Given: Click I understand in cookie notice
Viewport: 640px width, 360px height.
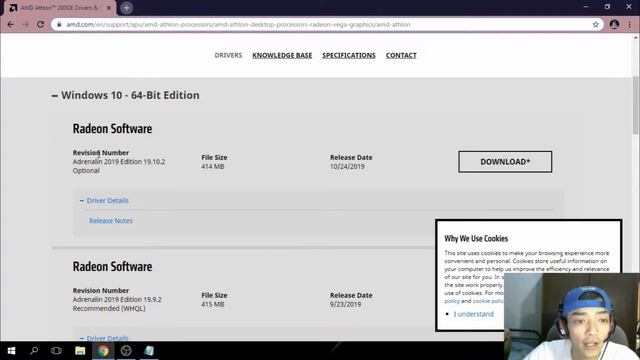Looking at the screenshot, I should point(473,314).
